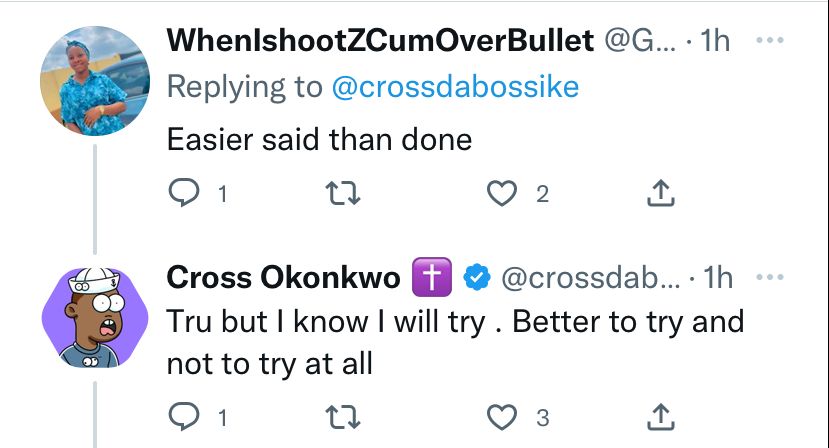
Task: Open more options on Cross Okonkwo's tweet
Action: pyautogui.click(x=770, y=277)
